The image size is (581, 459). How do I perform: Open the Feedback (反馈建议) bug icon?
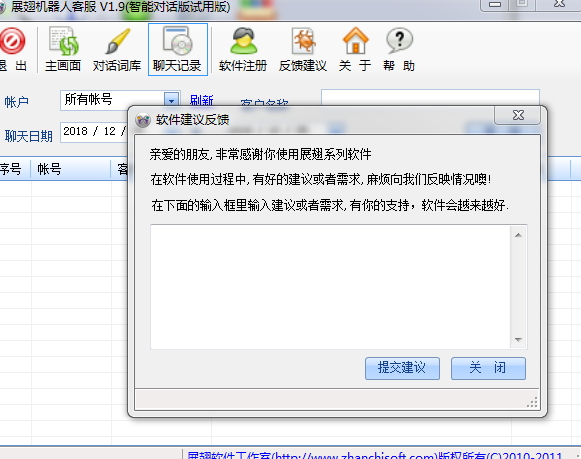[303, 41]
